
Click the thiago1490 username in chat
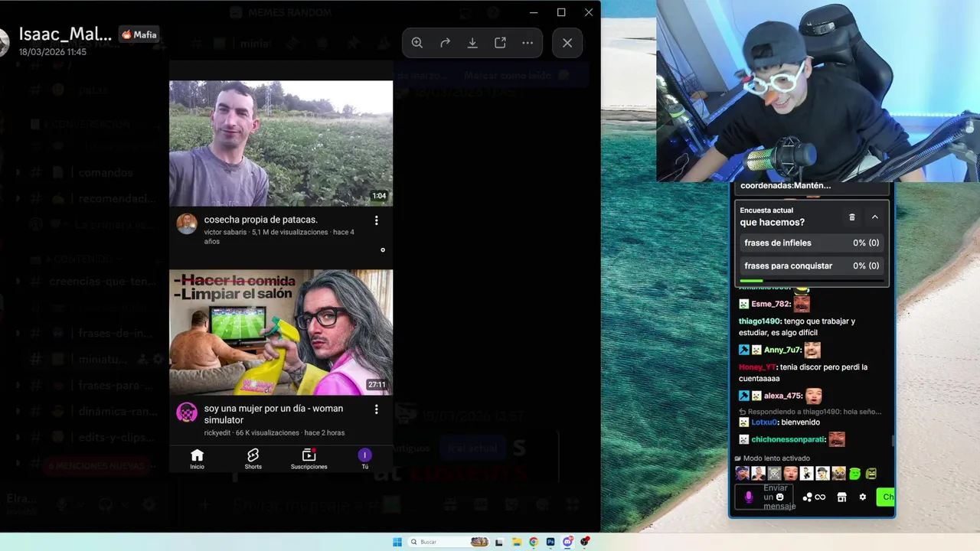click(x=759, y=321)
